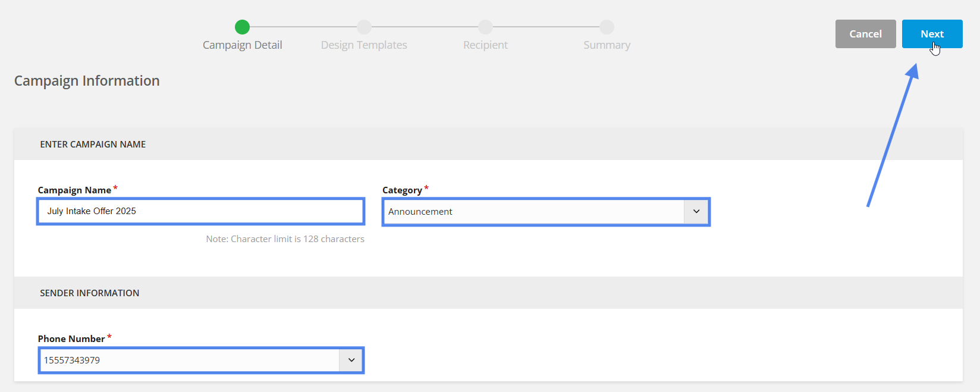The image size is (980, 392).
Task: Jump to the Recipient step circle
Action: 485,27
